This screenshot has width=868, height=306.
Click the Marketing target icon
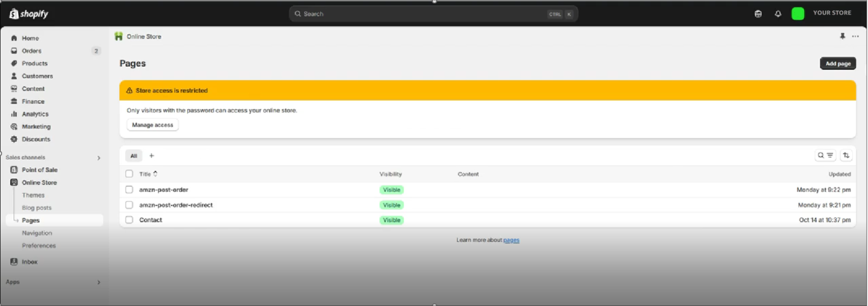[14, 126]
